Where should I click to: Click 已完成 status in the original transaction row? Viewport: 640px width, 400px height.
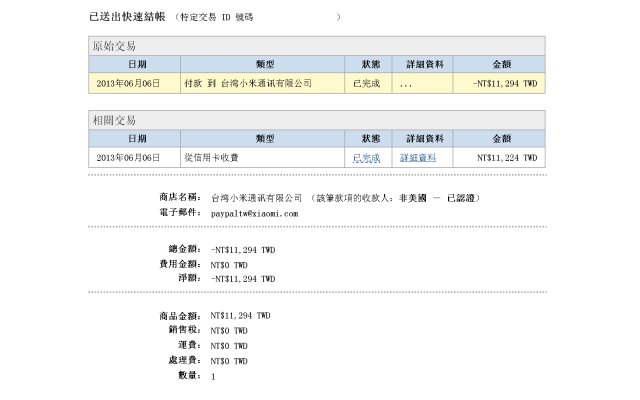367,84
